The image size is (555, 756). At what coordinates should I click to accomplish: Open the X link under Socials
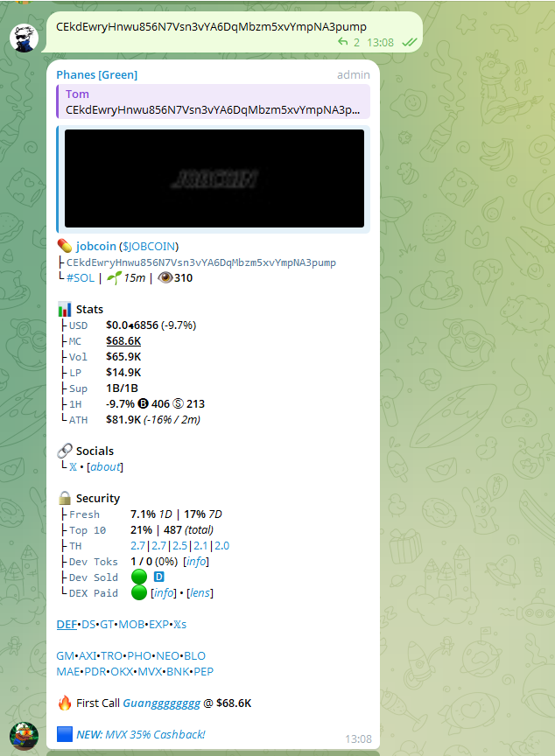tap(74, 467)
